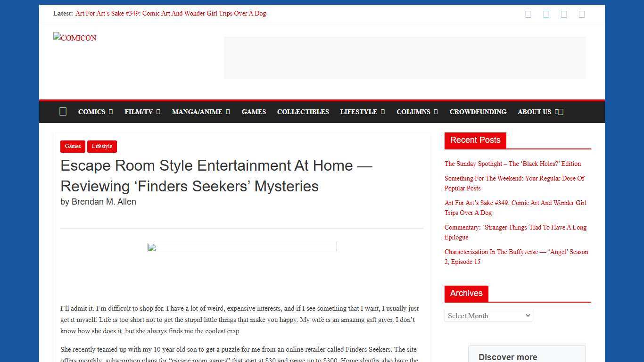Screen dimensions: 644x362
Task: Expand the Lifestyle submenu arrow
Action: (x=383, y=112)
